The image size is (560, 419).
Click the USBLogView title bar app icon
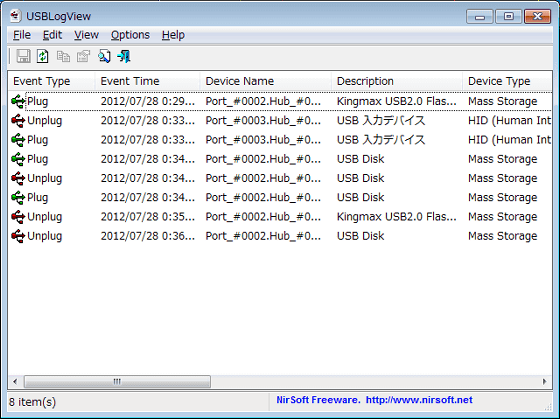[16, 16]
